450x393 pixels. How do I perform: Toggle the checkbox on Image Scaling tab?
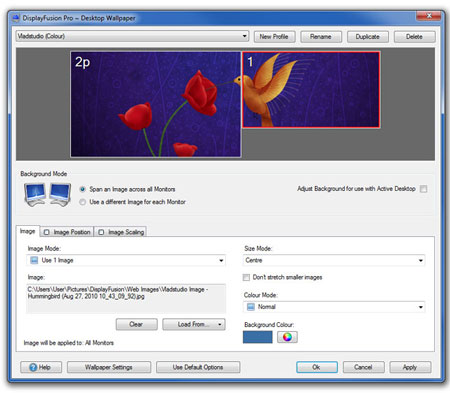pos(101,232)
